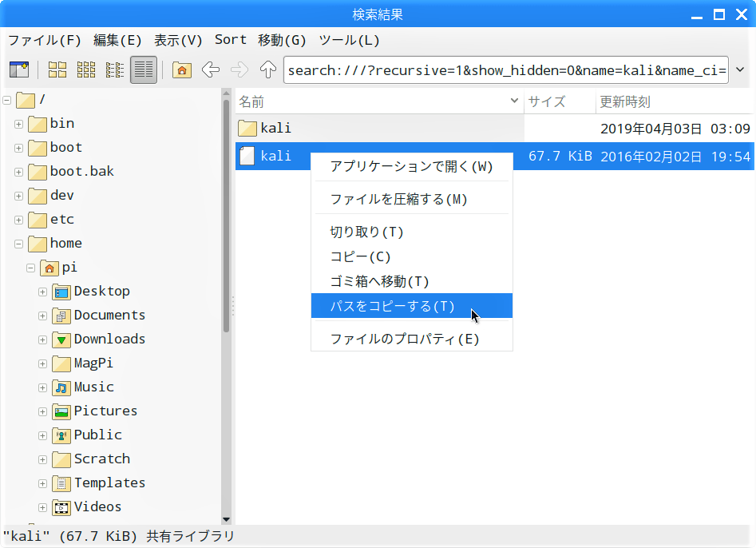Click the 2019年04月03日 03:09 date cell
The height and width of the screenshot is (548, 756).
pos(675,129)
